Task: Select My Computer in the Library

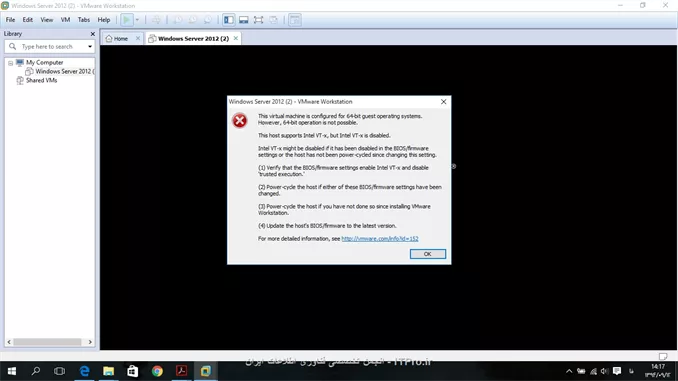Action: click(x=44, y=63)
